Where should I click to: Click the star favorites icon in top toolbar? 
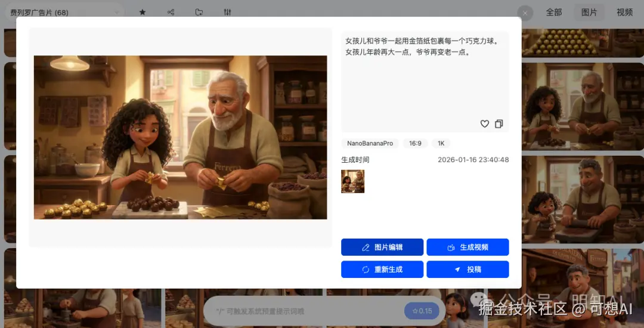point(143,13)
